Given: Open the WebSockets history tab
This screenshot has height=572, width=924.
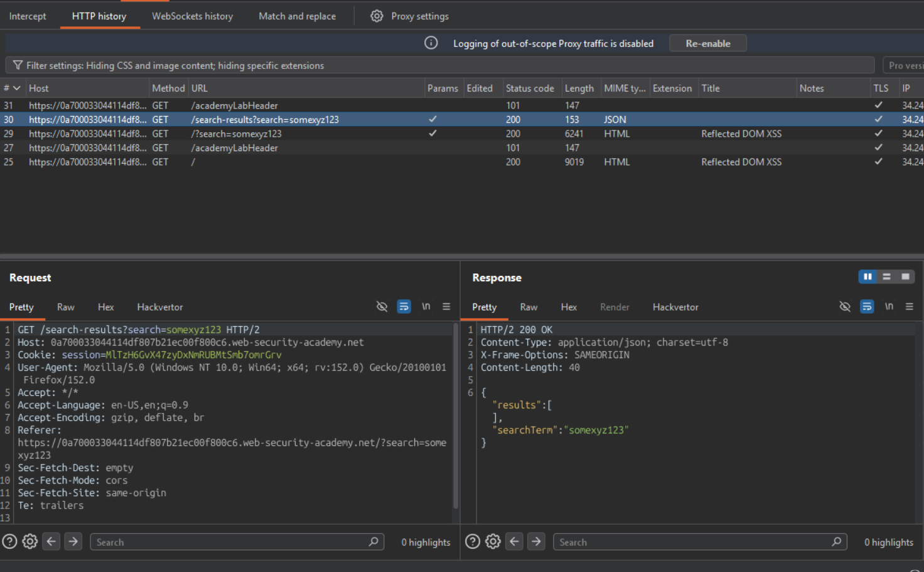Looking at the screenshot, I should (192, 16).
